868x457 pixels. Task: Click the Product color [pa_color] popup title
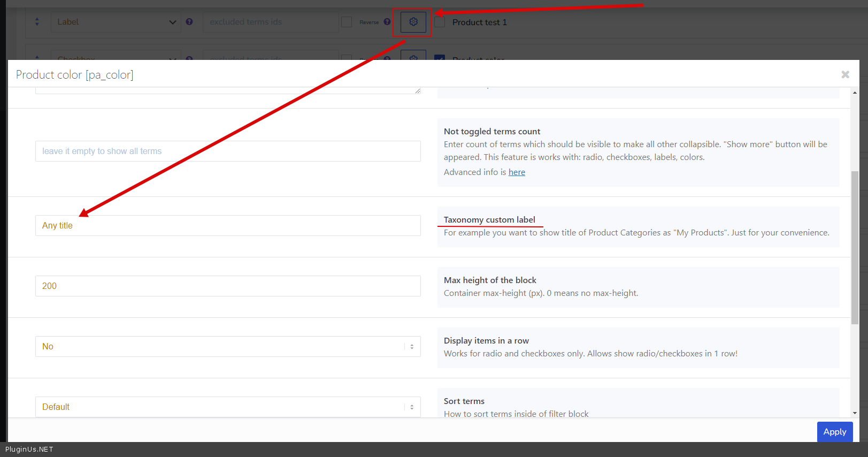75,75
